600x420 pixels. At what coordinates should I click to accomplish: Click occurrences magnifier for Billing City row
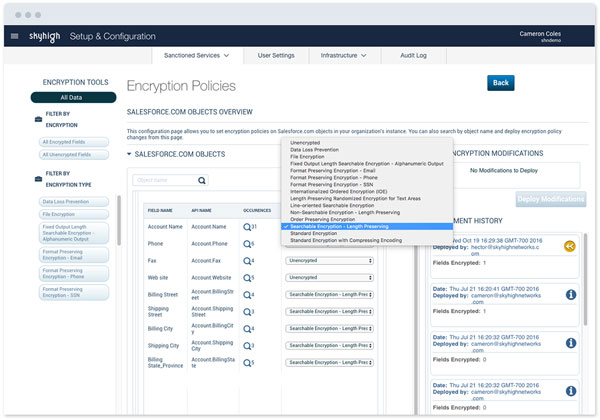tap(247, 329)
